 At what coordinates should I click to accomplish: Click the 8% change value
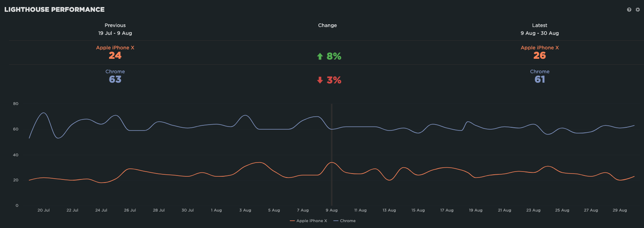pyautogui.click(x=334, y=56)
